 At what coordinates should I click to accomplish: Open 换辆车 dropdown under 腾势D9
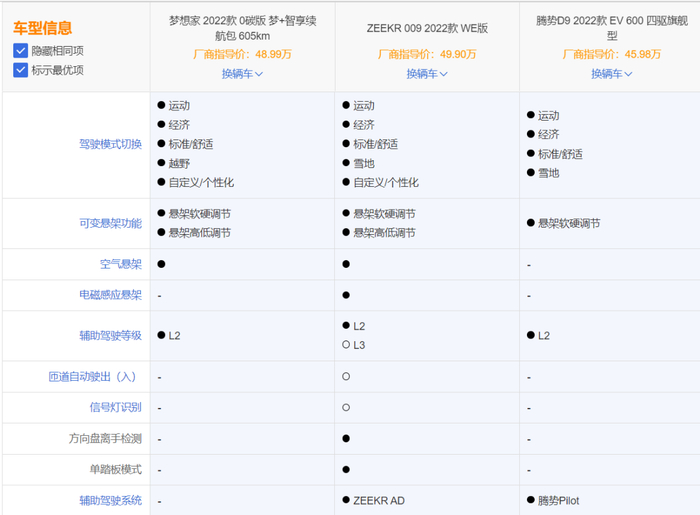click(612, 74)
